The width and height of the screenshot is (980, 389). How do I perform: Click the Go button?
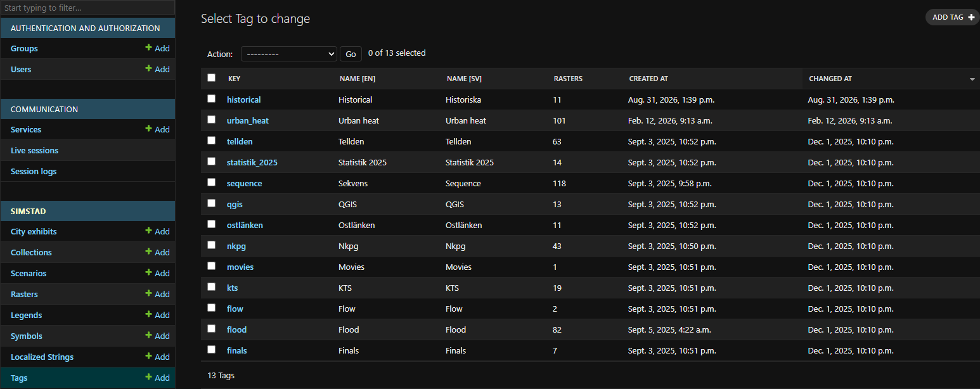351,54
